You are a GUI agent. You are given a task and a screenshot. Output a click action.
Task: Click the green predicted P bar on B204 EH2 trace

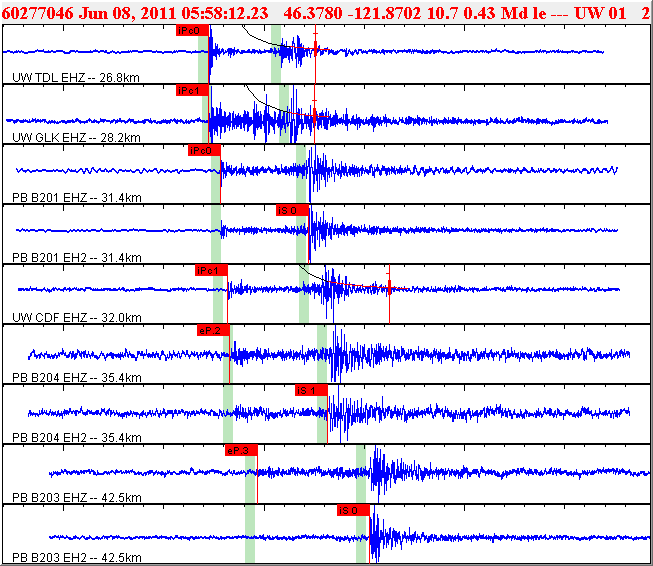(228, 414)
